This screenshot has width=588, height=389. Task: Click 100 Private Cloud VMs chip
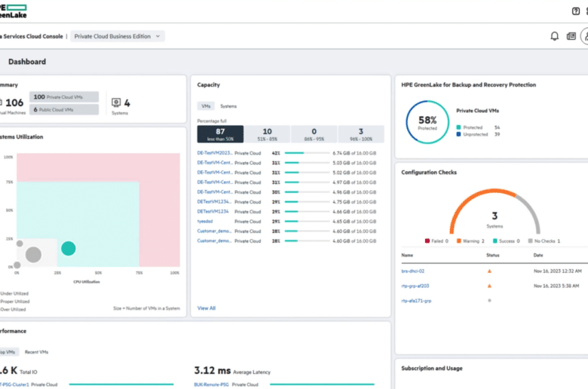coord(64,96)
